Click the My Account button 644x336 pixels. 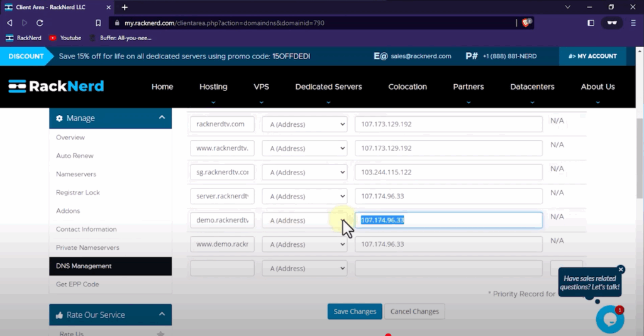click(592, 56)
